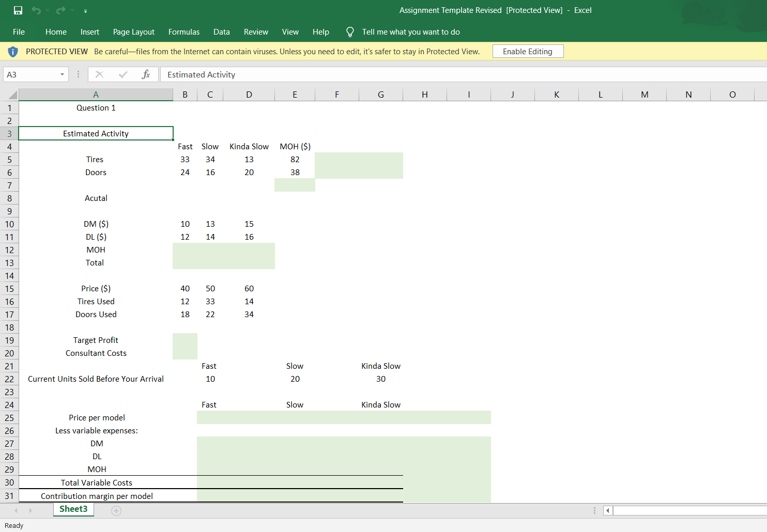Select column A header
767x532 pixels.
click(x=96, y=95)
